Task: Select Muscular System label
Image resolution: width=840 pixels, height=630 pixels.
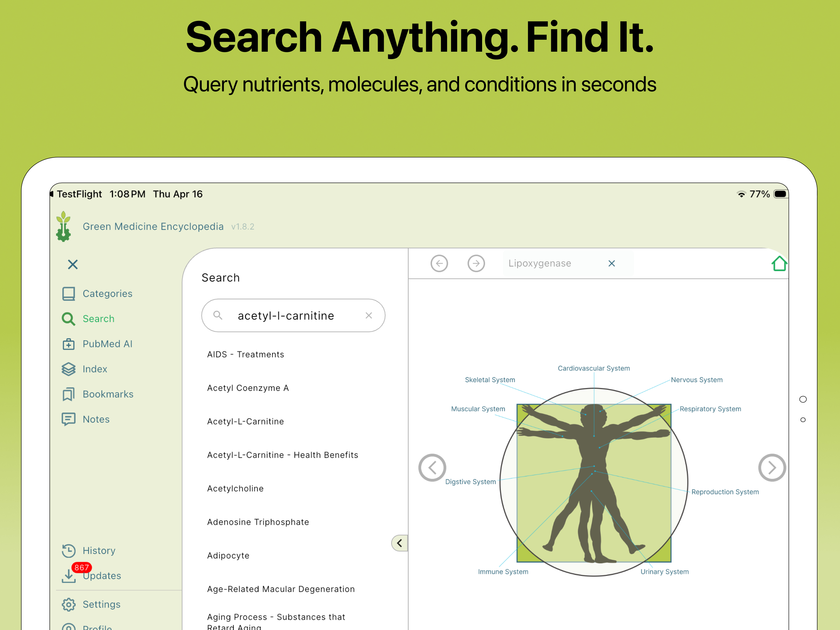Action: [x=478, y=409]
